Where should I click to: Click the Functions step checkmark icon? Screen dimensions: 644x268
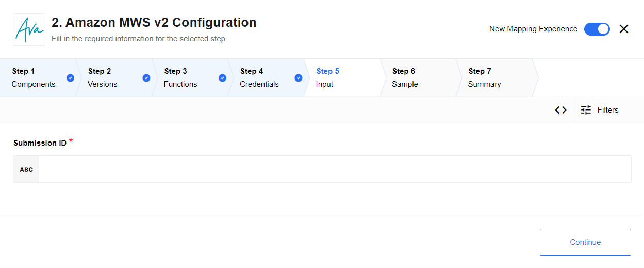coord(222,78)
